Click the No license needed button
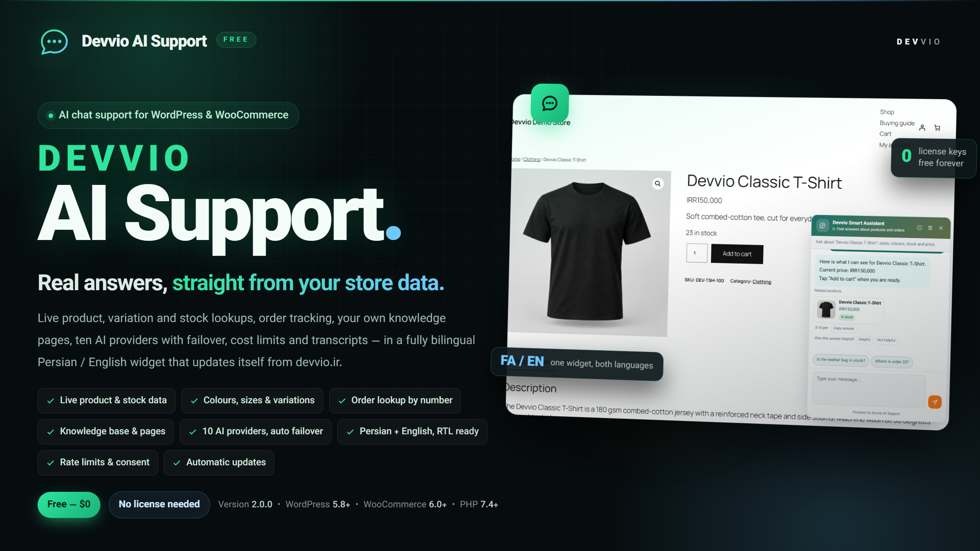Viewport: 980px width, 551px height. 159,504
